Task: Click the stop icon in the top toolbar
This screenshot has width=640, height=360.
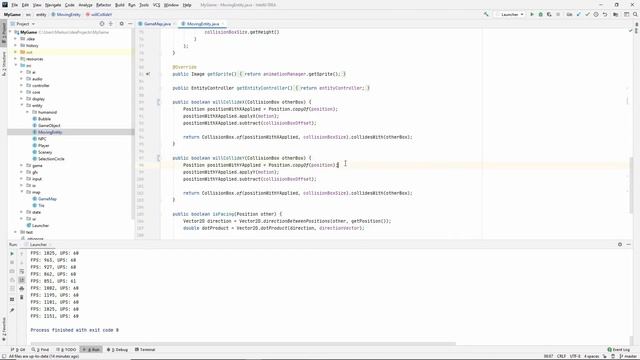Action: click(x=558, y=14)
